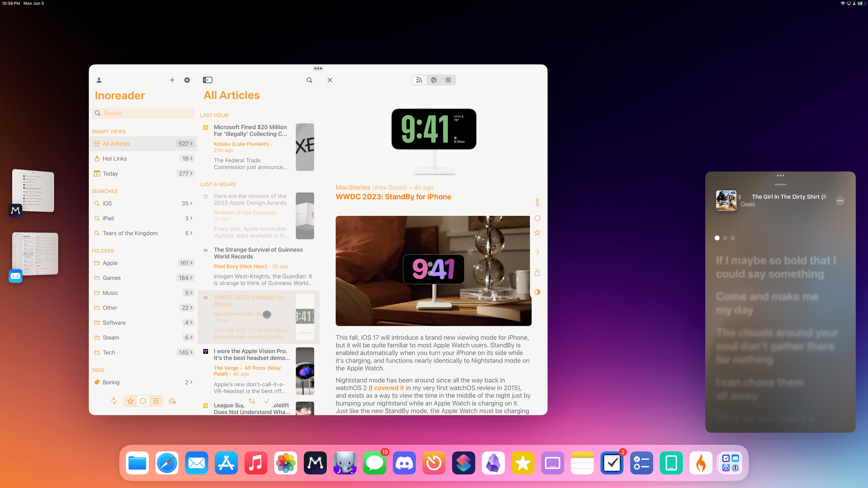Open more options in lyrics window
This screenshot has height=488, width=868.
click(840, 201)
